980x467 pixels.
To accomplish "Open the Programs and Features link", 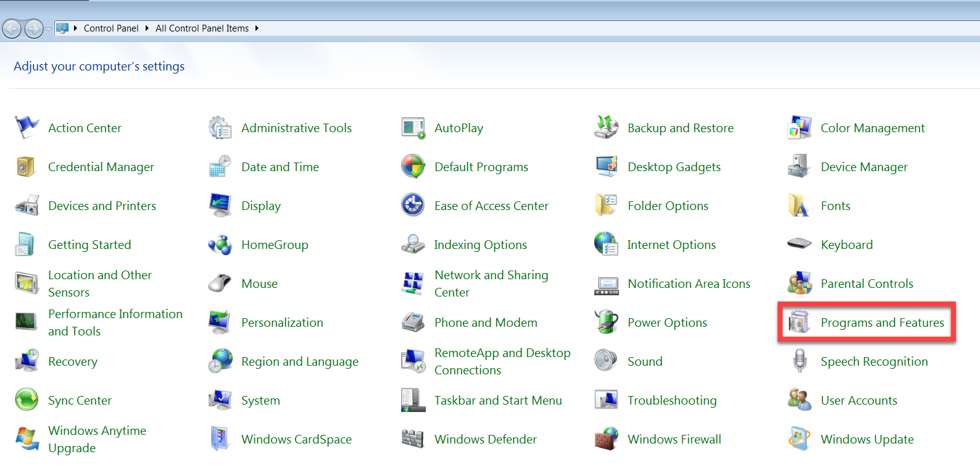I will 882,322.
